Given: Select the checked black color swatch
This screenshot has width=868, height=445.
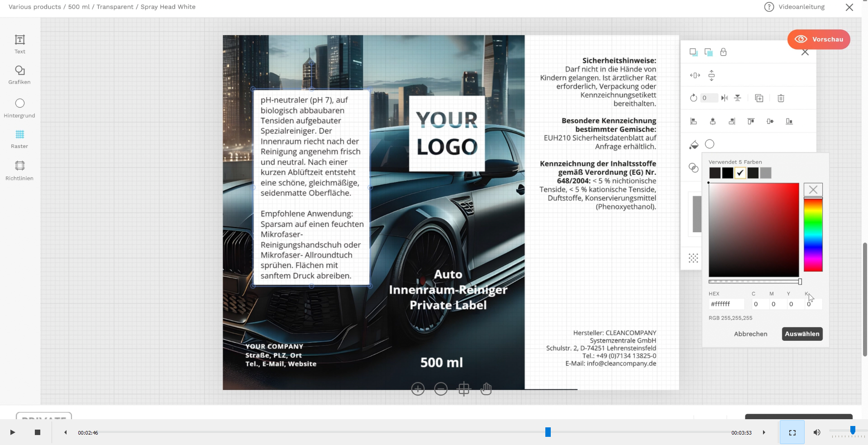Looking at the screenshot, I should (x=740, y=173).
